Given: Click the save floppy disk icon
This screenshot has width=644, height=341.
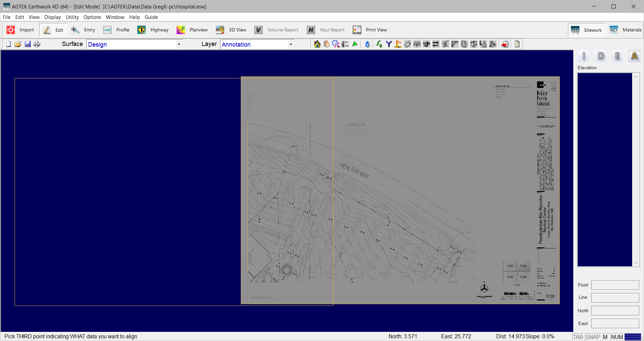Looking at the screenshot, I should [28, 44].
